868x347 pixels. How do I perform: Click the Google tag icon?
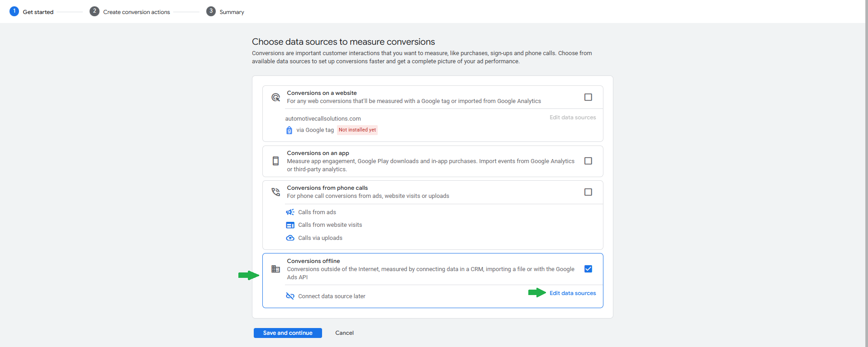tap(289, 130)
